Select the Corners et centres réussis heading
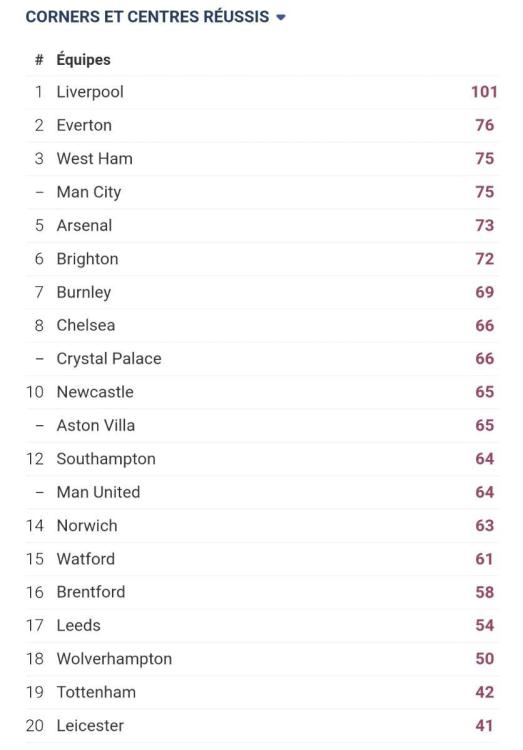The image size is (523, 750). [147, 17]
